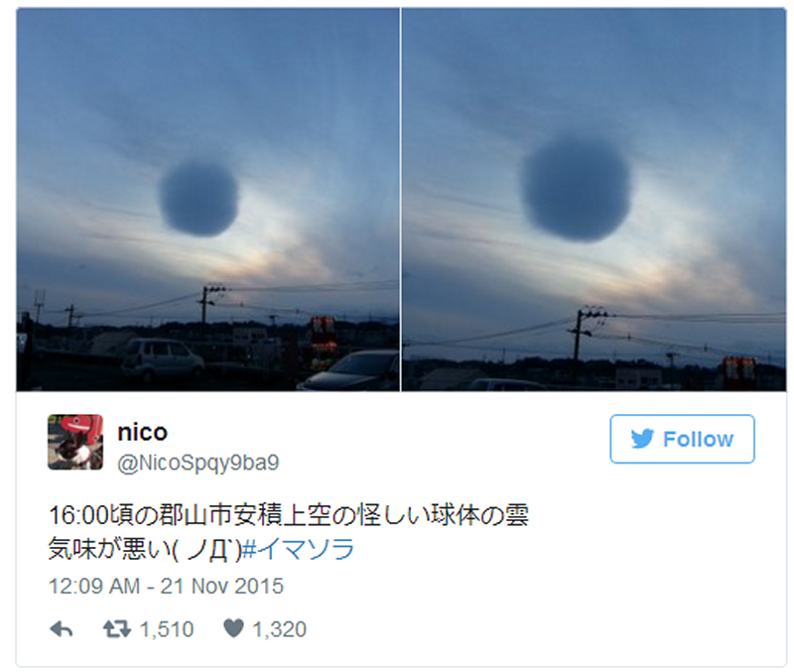
Task: Open the @NicoSpqy9ba9 handle link
Action: coord(198,463)
